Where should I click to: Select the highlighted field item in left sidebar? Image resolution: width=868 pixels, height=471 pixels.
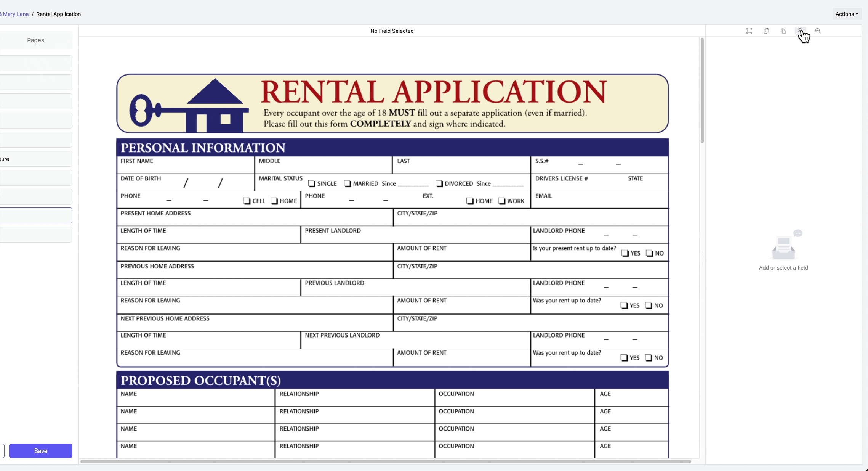pos(36,215)
